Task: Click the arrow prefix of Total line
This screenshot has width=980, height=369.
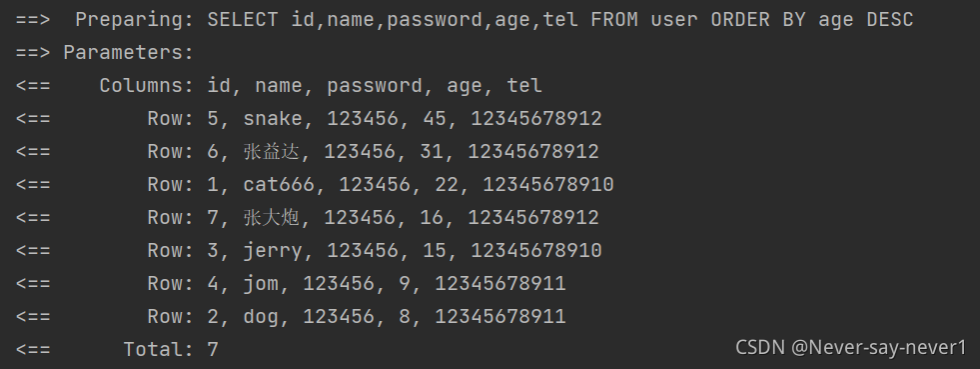Action: (x=33, y=350)
